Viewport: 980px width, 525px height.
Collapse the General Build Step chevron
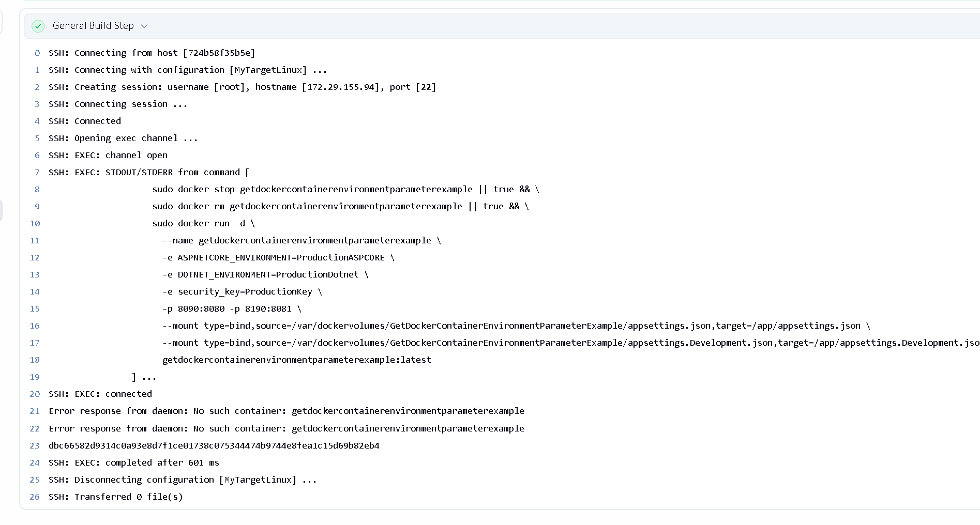tap(144, 26)
